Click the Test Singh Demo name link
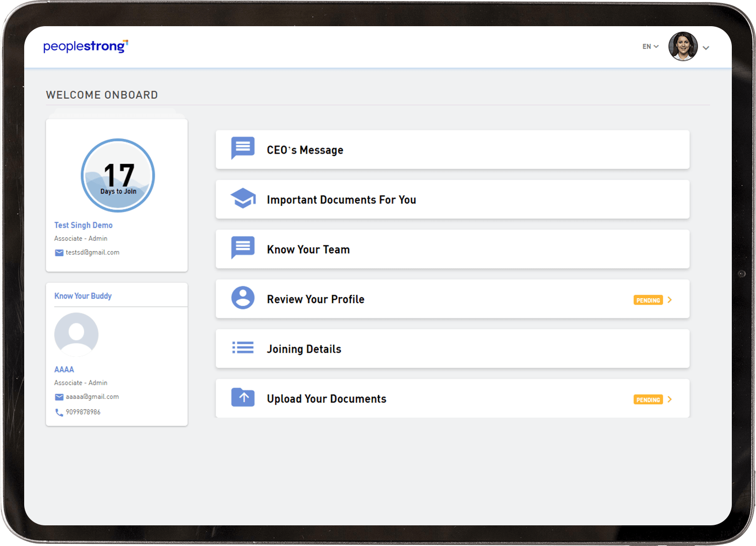 point(83,225)
